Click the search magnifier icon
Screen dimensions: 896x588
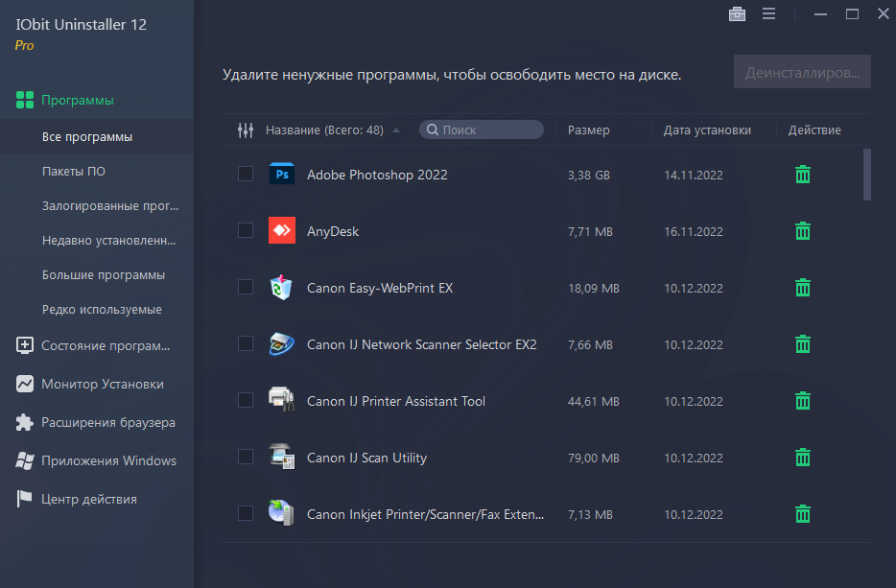433,129
